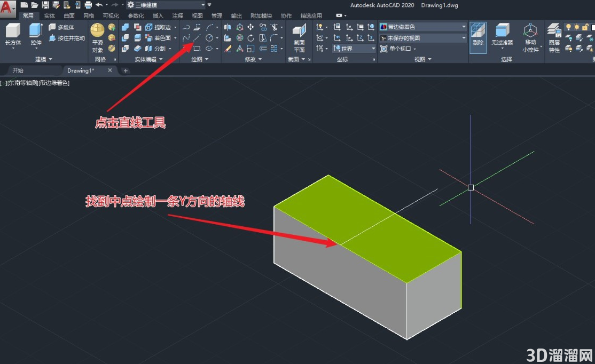
Task: Expand the 绘图 panel title
Action: [200, 59]
